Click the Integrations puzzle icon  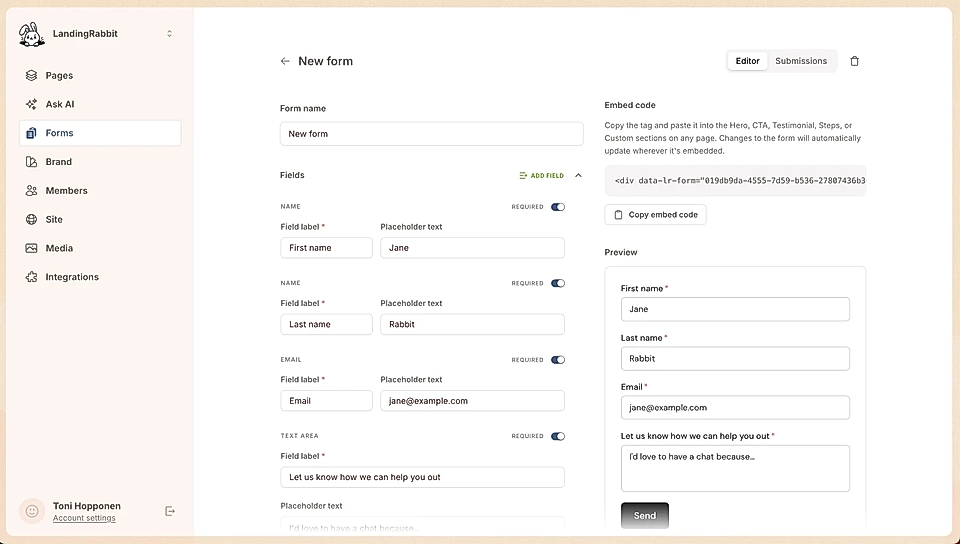[31, 277]
